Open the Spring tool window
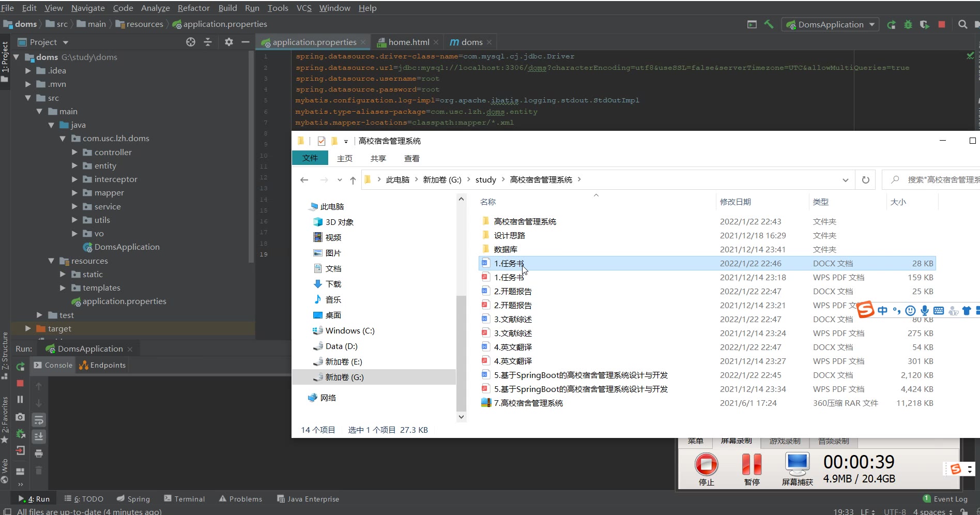The height and width of the screenshot is (515, 980). pyautogui.click(x=133, y=499)
